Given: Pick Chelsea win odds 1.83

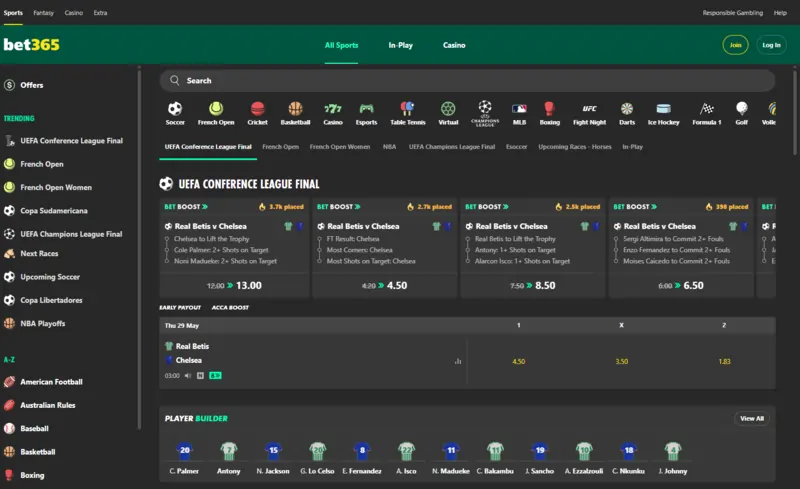Looking at the screenshot, I should click(x=724, y=361).
